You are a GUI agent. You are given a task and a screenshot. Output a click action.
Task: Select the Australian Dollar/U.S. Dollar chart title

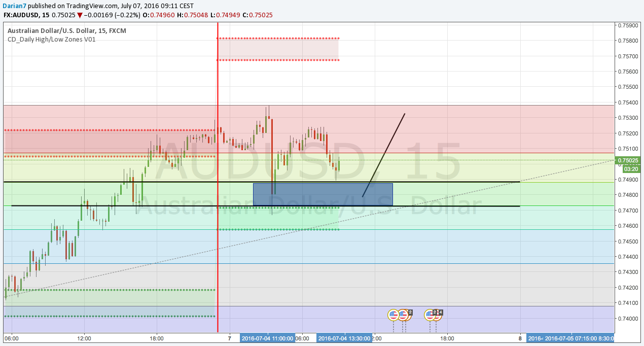(67, 30)
